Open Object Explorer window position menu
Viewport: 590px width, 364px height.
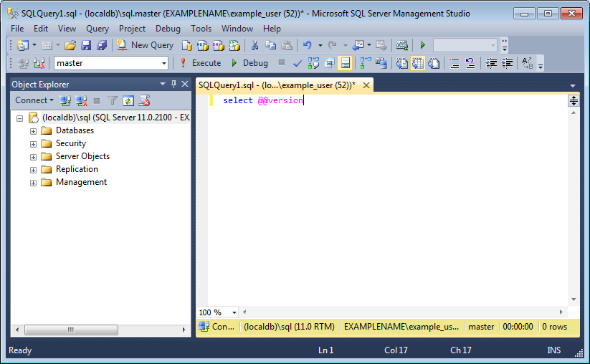pyautogui.click(x=163, y=85)
